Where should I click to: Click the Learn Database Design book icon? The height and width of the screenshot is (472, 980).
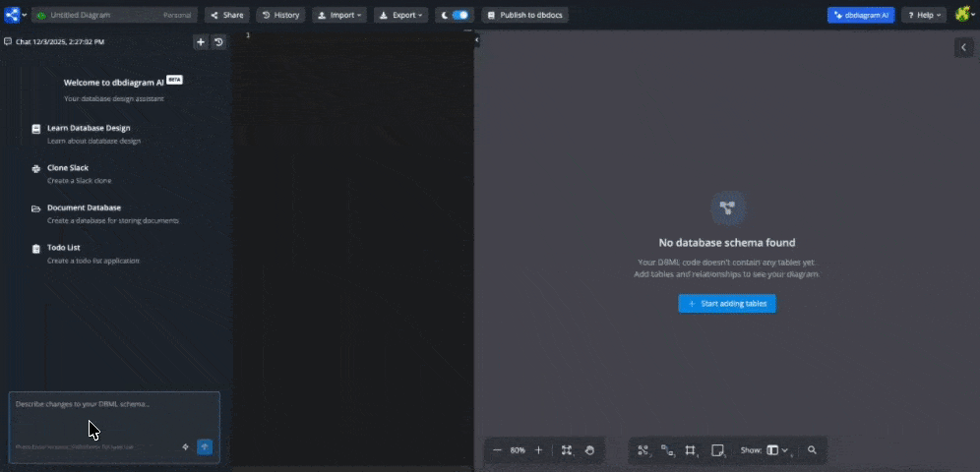[35, 129]
